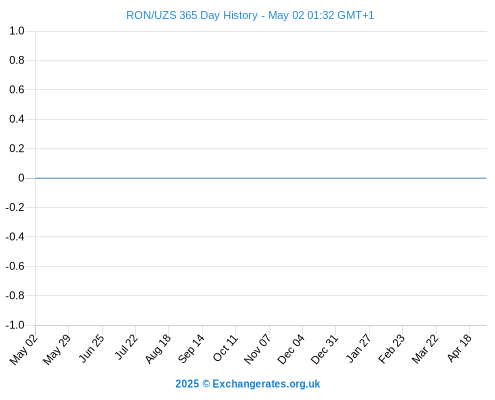Click the blue data line at zero
The width and height of the screenshot is (495, 400).
coord(261,178)
